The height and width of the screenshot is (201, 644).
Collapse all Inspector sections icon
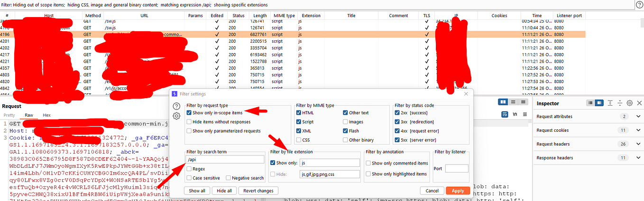pos(620,103)
